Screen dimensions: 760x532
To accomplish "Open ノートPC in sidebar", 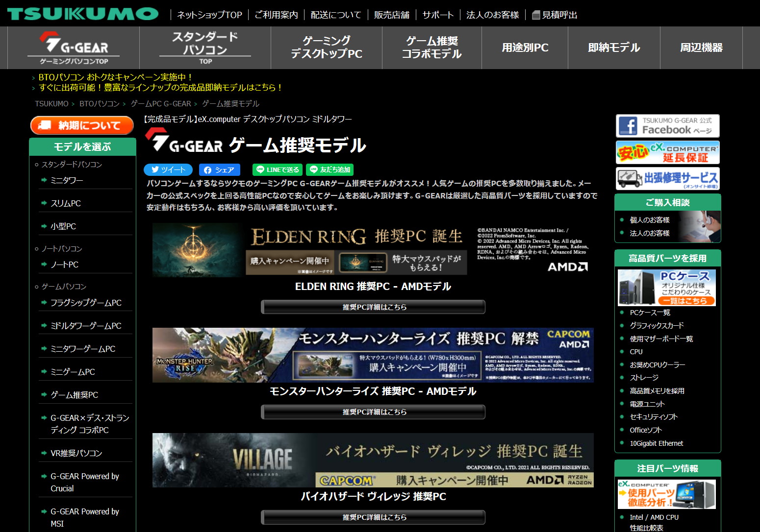I will [64, 265].
